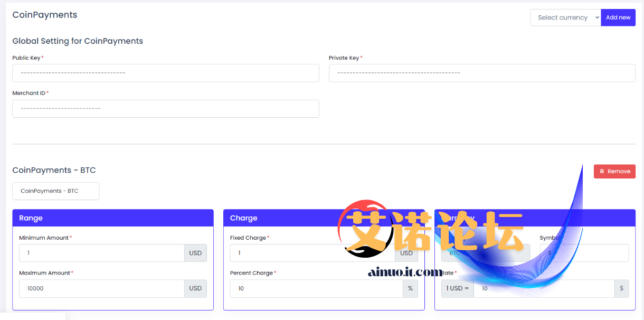
Task: Click the $ suffix beside Rate
Action: [622, 288]
